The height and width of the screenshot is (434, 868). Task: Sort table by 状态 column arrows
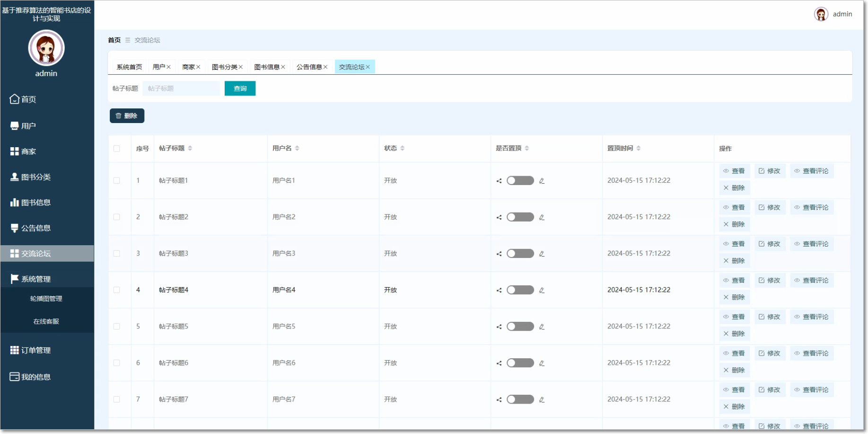coord(403,148)
